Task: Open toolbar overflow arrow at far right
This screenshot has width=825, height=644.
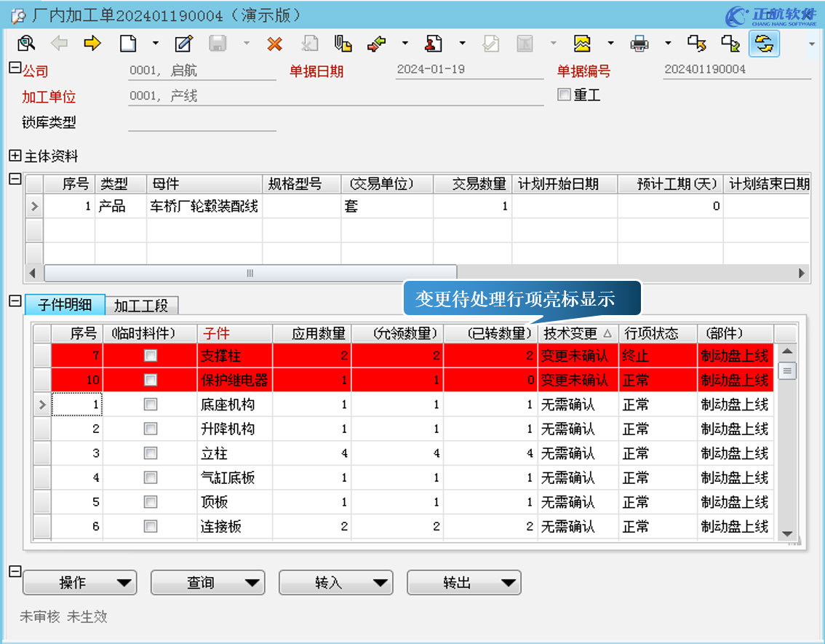Action: coord(812,44)
